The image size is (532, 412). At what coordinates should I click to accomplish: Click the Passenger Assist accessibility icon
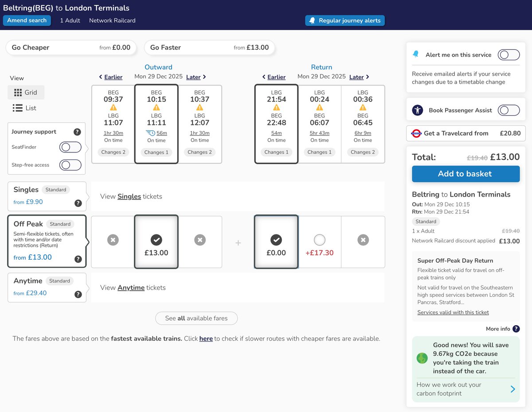coord(417,110)
